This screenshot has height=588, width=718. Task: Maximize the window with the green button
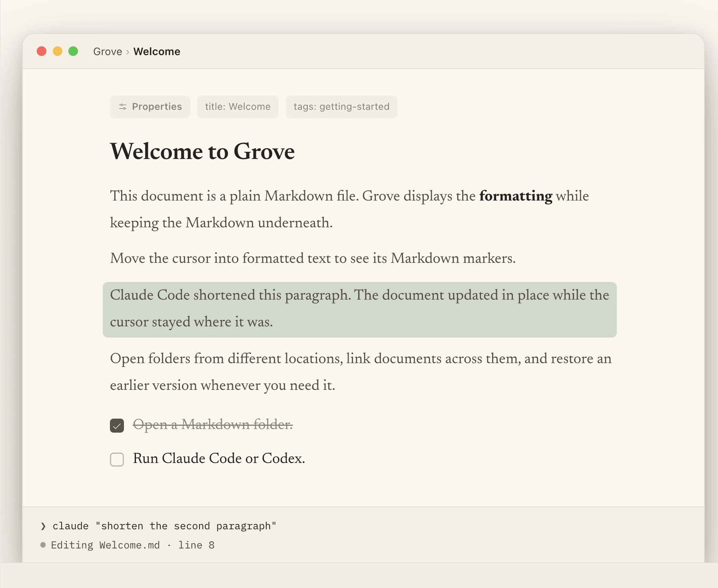tap(73, 51)
